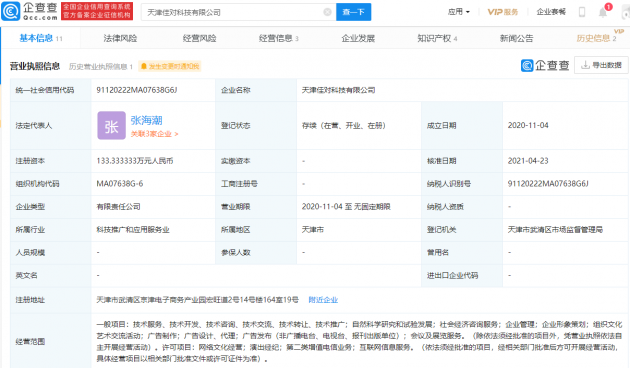This screenshot has height=368, width=630.
Task: Click the 查一下 search button
Action: click(x=354, y=12)
